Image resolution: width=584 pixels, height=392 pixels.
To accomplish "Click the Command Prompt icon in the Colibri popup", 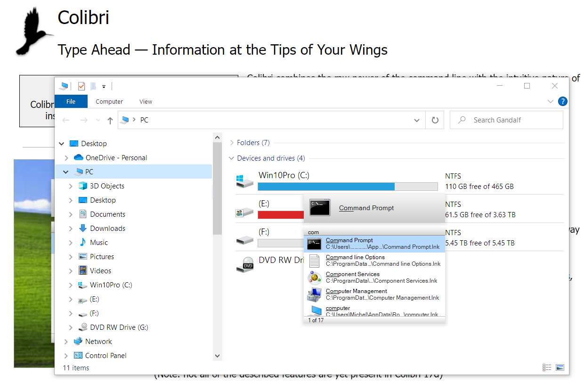I will coord(320,207).
